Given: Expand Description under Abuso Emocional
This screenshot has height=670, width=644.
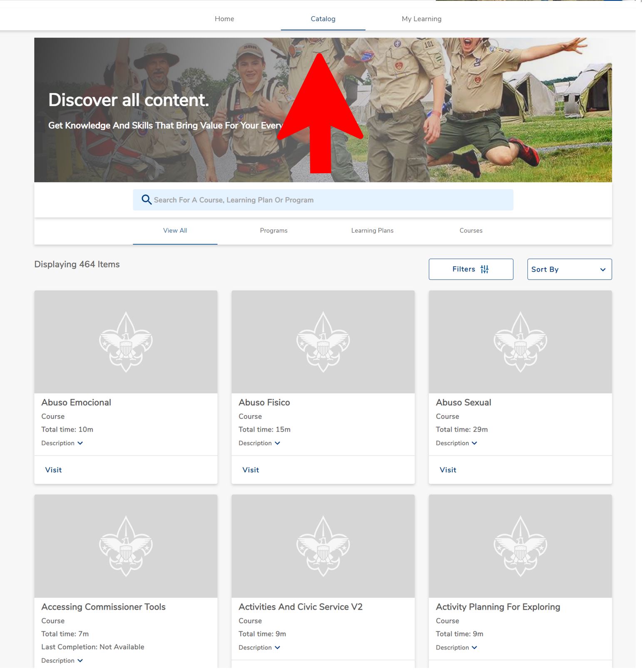Looking at the screenshot, I should [x=62, y=444].
